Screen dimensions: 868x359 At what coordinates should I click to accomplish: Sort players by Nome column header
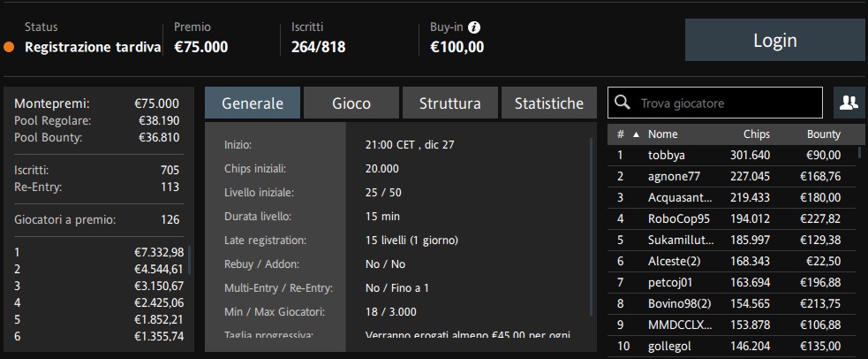662,134
